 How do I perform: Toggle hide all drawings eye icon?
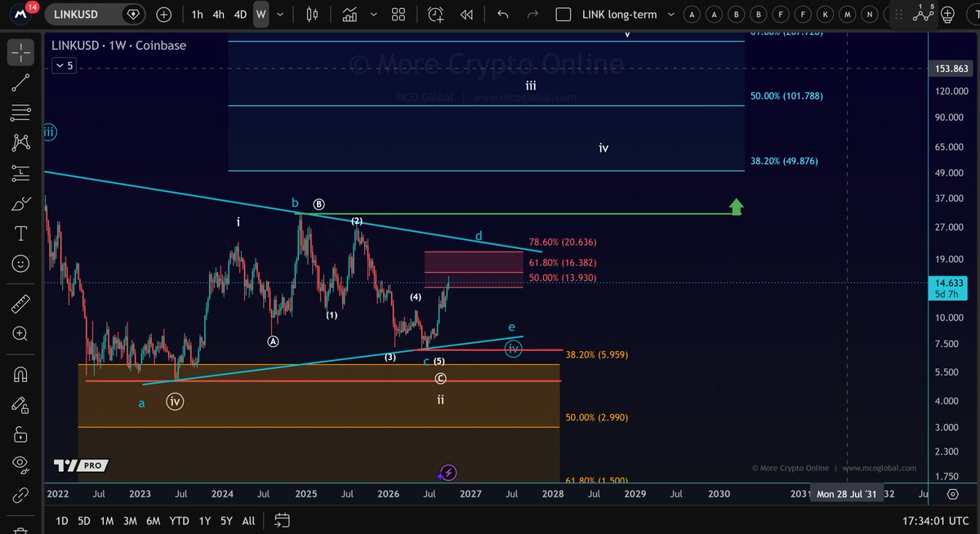[x=20, y=464]
